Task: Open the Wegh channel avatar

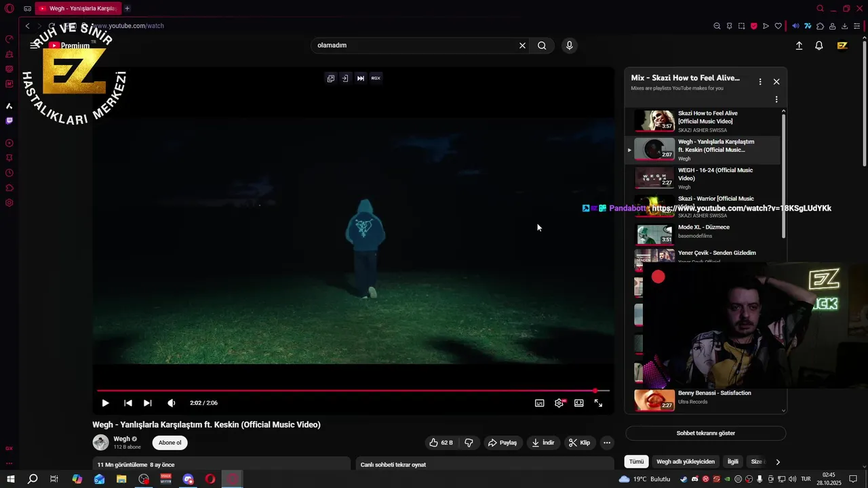Action: pos(100,443)
